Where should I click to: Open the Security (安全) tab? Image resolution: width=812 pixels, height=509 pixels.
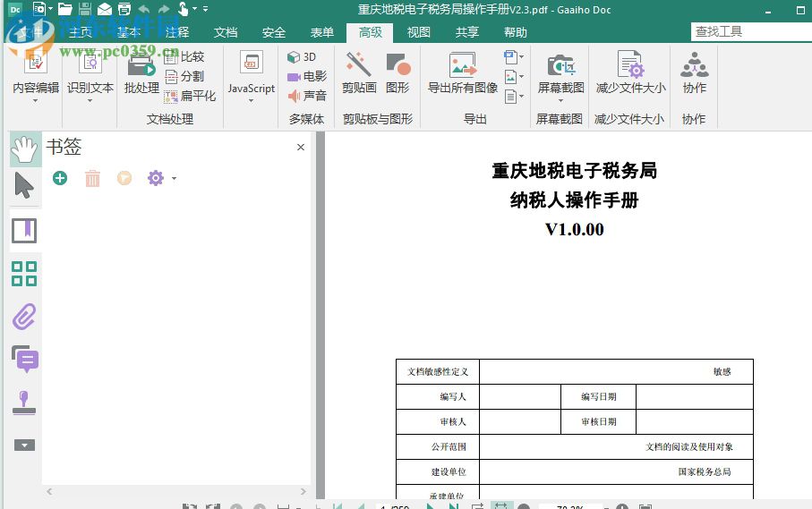tap(274, 32)
